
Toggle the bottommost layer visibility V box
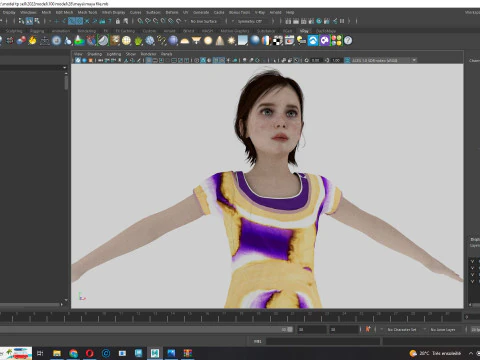(472, 281)
